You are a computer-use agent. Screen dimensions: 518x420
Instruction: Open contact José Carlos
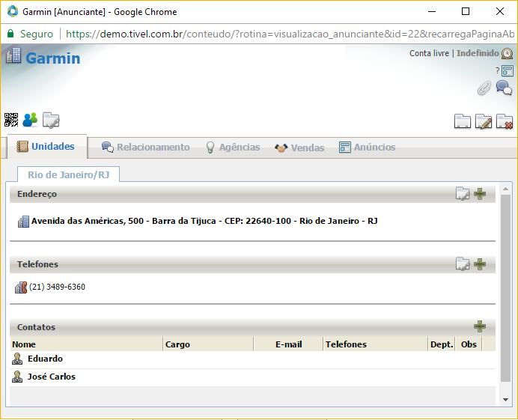(x=51, y=377)
